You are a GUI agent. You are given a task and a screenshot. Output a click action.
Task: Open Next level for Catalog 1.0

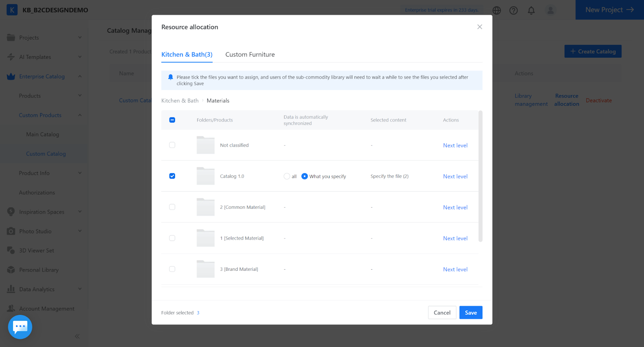[455, 177]
